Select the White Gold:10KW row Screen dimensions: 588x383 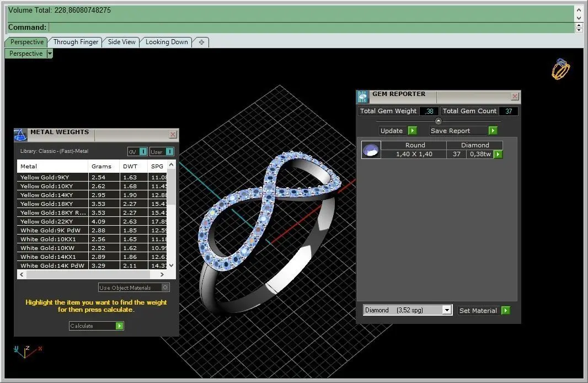pyautogui.click(x=92, y=248)
